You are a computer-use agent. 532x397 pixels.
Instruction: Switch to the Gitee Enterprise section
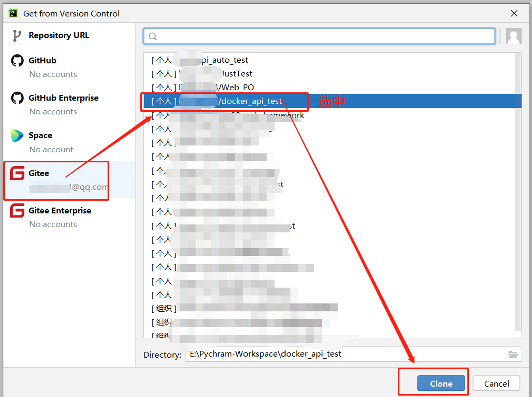click(x=60, y=211)
